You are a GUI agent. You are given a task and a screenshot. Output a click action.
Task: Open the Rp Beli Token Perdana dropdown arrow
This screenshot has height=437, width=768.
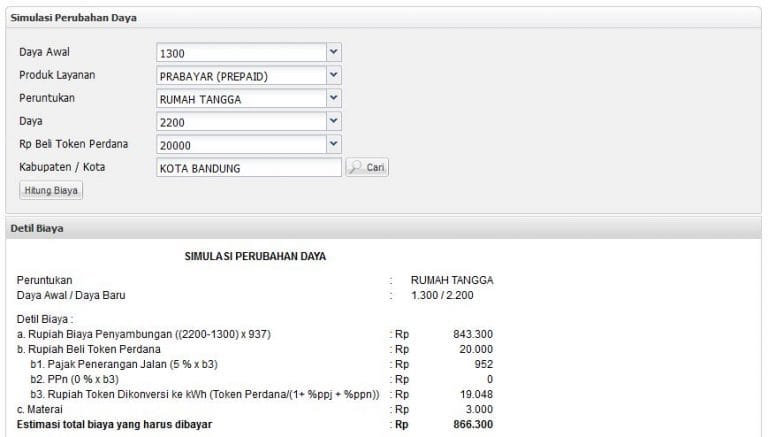[334, 145]
